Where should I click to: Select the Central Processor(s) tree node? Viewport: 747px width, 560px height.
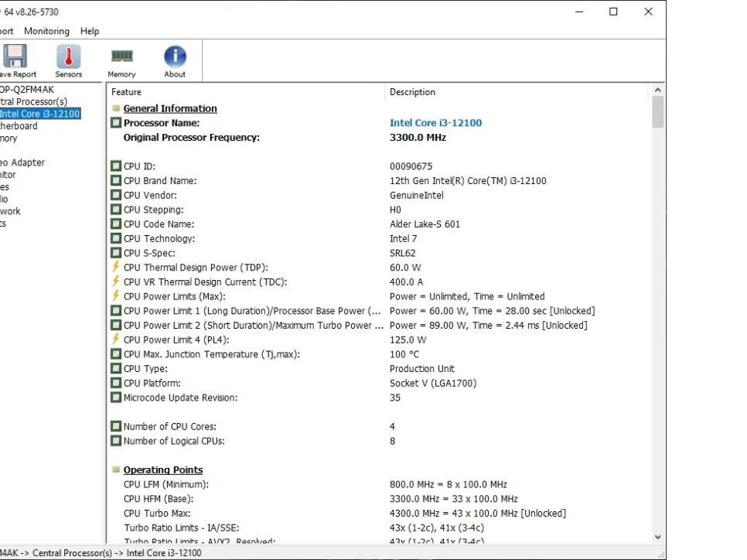point(34,102)
